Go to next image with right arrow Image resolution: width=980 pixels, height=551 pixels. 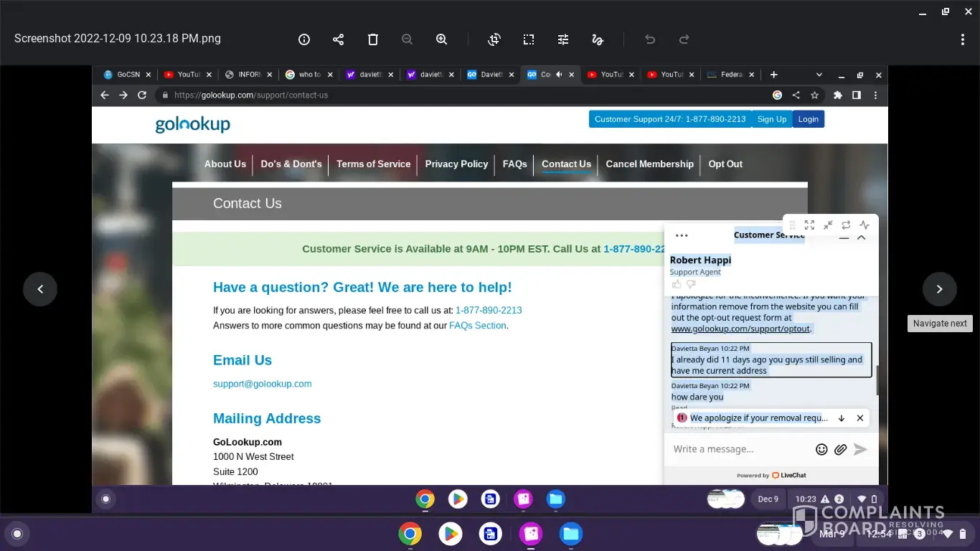point(939,289)
